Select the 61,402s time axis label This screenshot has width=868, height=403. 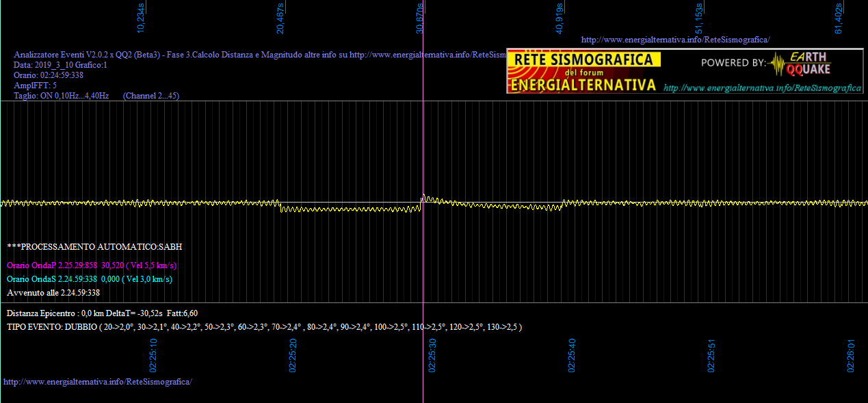[x=839, y=18]
